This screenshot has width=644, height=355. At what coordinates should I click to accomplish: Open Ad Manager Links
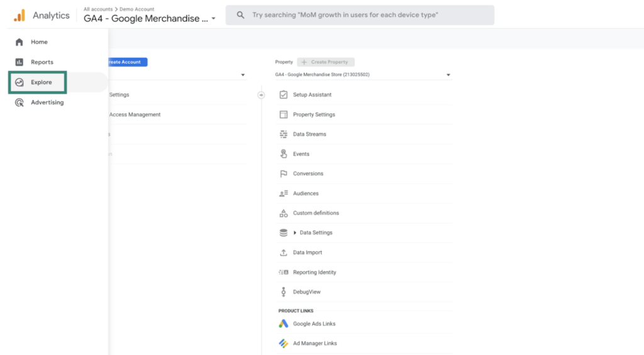pos(315,344)
